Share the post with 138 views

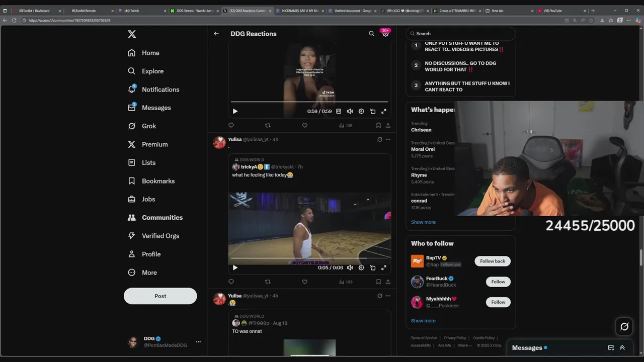(x=388, y=125)
